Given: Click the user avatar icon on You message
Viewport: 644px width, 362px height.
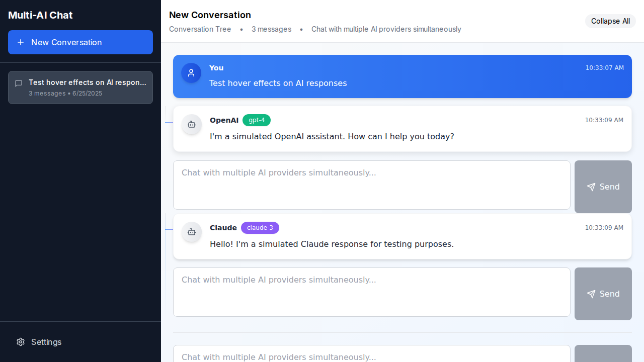Looking at the screenshot, I should coord(191,73).
